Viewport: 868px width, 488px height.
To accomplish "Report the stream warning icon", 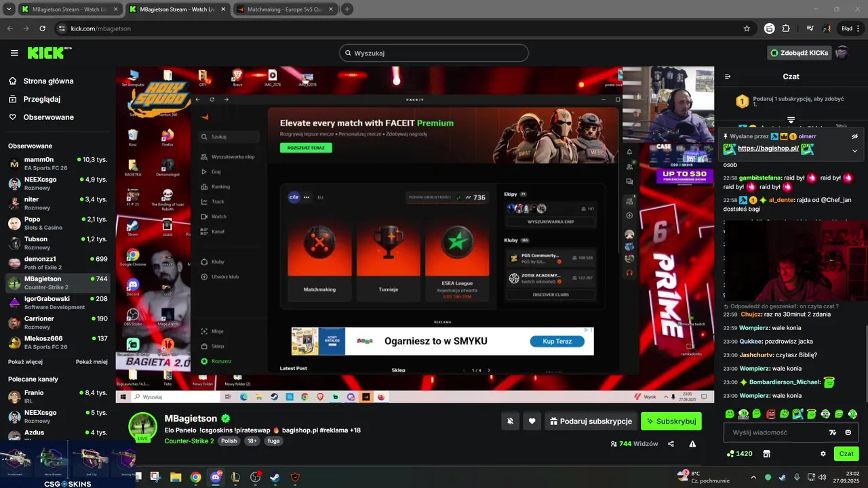I will click(x=692, y=444).
